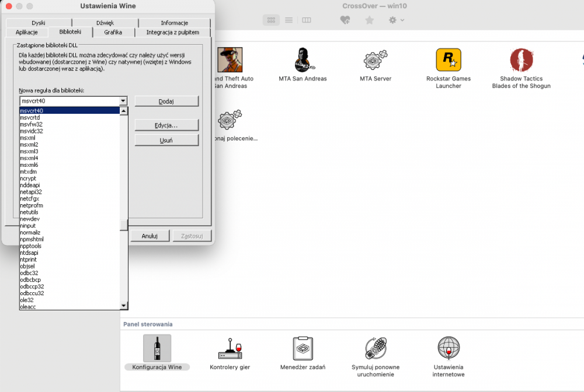Select netapi32 in the library list
This screenshot has height=392, width=584.
pyautogui.click(x=69, y=192)
